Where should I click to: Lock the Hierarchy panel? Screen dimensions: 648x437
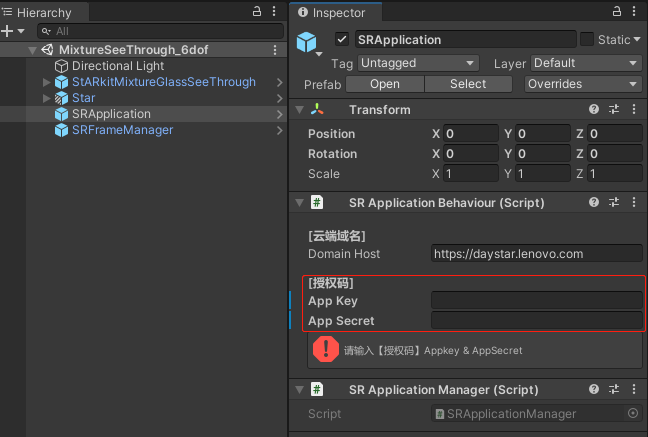pos(257,12)
